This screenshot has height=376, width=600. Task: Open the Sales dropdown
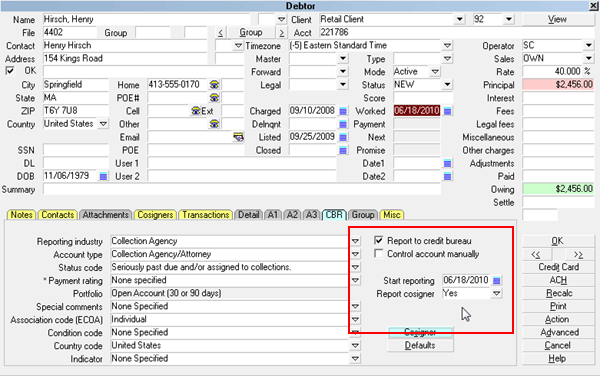(x=589, y=59)
